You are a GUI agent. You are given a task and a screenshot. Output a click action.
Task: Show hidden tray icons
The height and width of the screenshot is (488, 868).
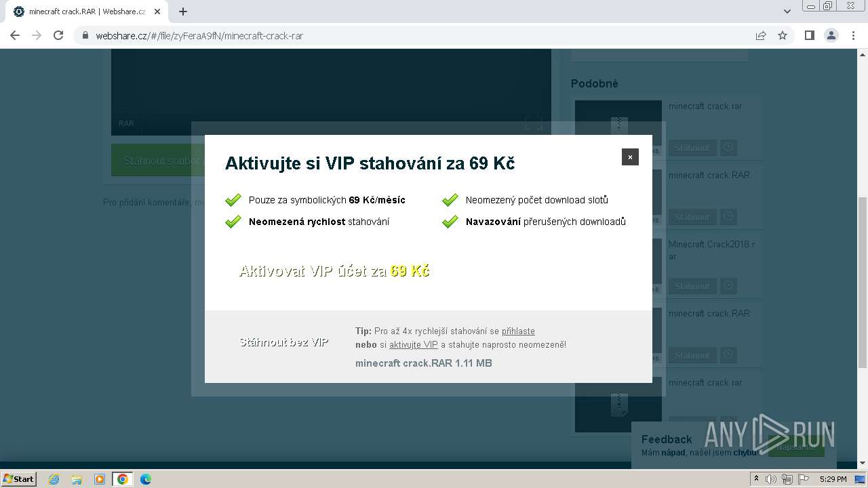(x=757, y=479)
